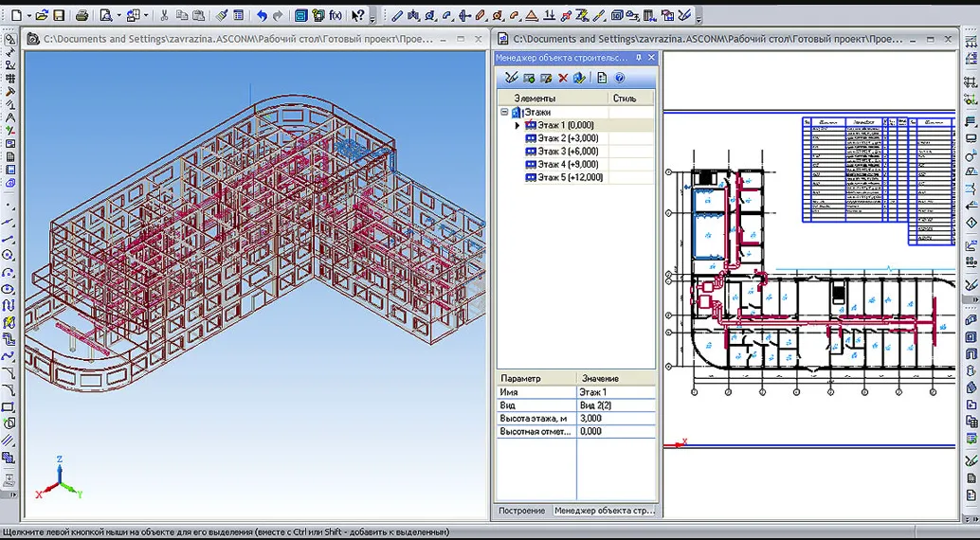Save the document with the floppy disk icon
980x540 pixels.
[59, 15]
